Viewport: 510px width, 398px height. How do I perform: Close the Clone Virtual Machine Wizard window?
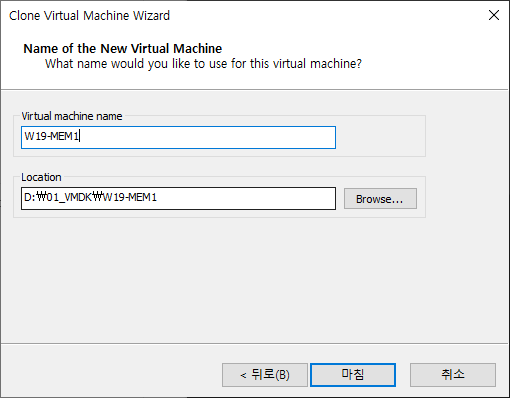[494, 15]
